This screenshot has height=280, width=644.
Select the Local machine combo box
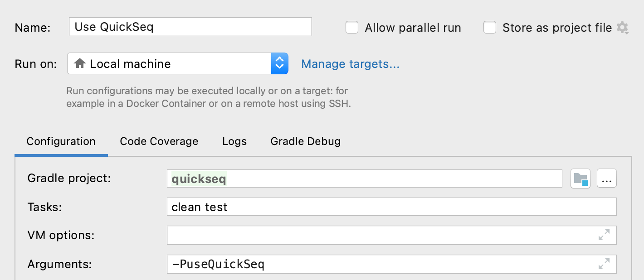coord(178,63)
